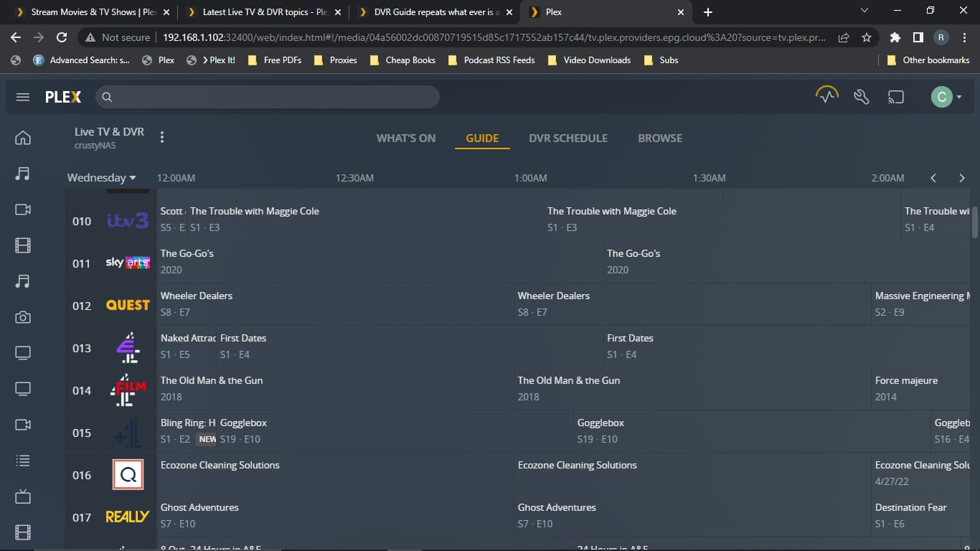Viewport: 980px width, 551px height.
Task: Open Plex Settings wrench icon
Action: coord(862,97)
